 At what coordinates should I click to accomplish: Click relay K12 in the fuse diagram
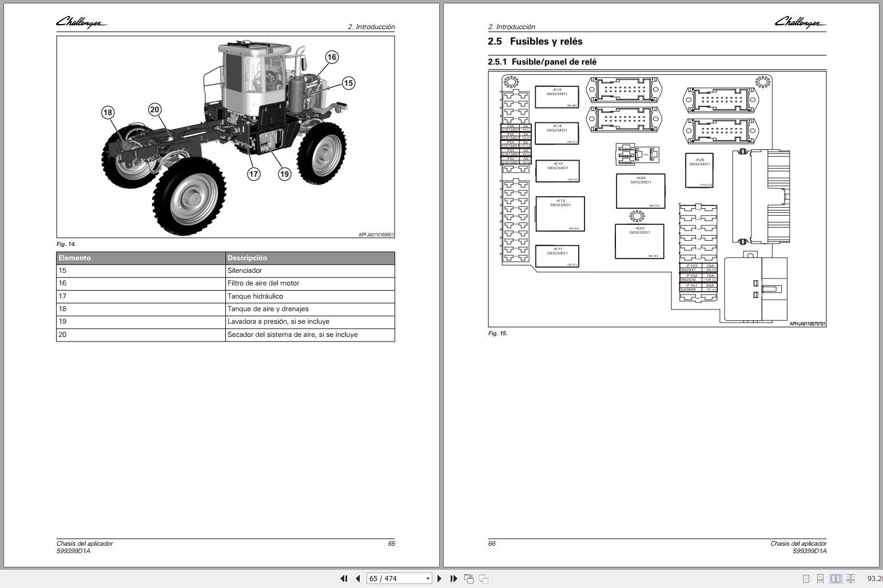click(560, 214)
